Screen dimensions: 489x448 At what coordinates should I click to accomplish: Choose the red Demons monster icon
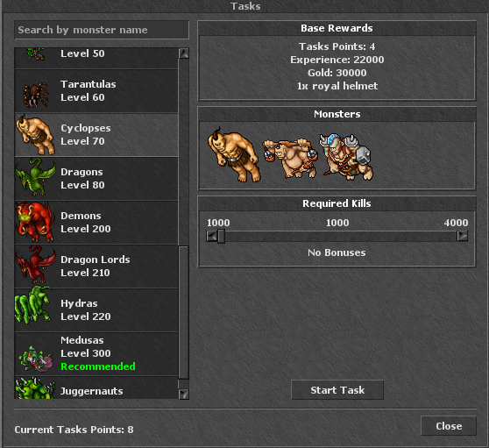tap(35, 222)
